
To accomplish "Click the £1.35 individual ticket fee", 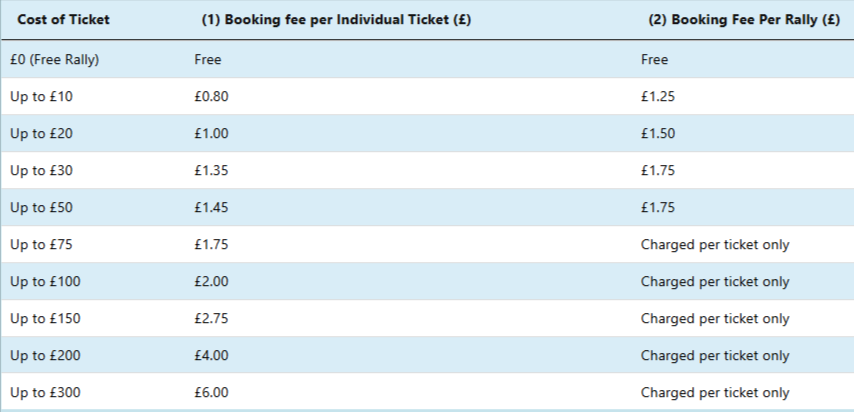I will pyautogui.click(x=211, y=170).
